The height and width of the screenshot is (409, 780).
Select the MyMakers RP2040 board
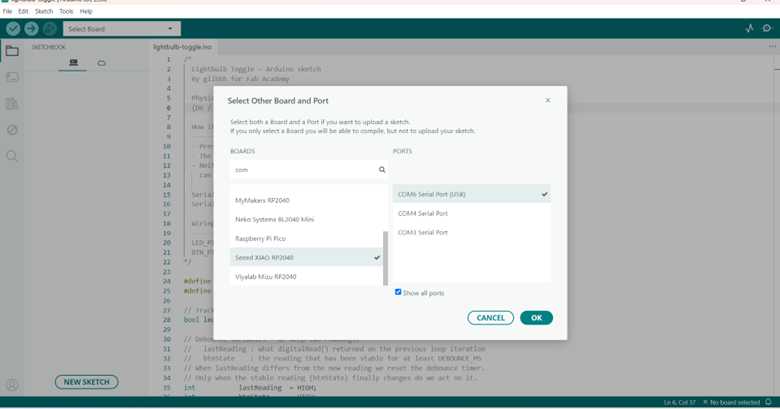click(x=306, y=200)
